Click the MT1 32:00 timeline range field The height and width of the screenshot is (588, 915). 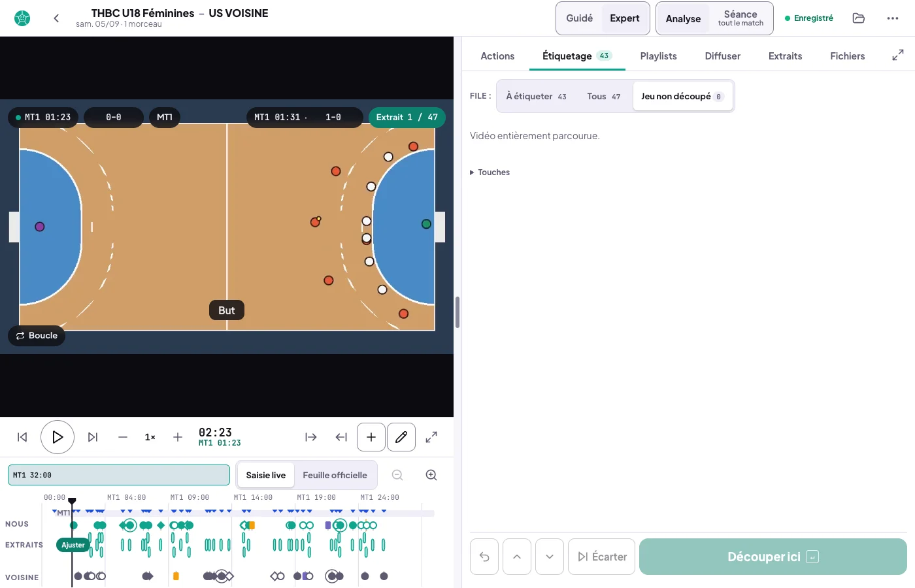(x=119, y=475)
